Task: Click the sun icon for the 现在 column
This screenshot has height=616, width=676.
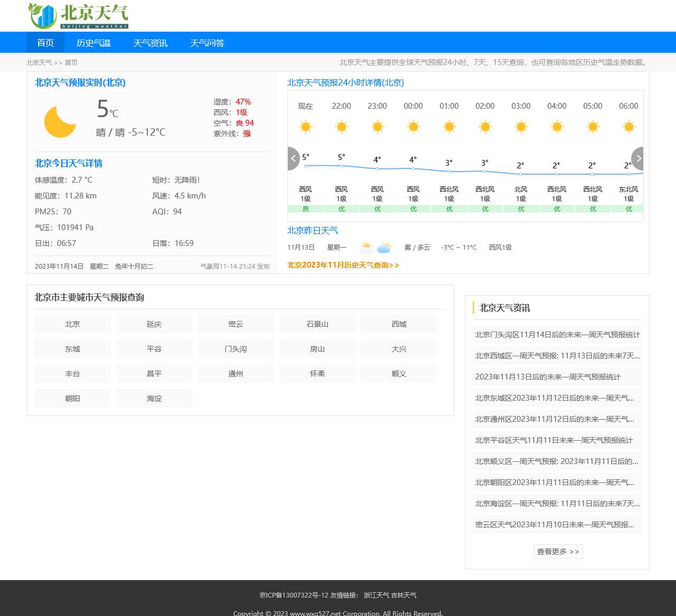Action: [305, 127]
